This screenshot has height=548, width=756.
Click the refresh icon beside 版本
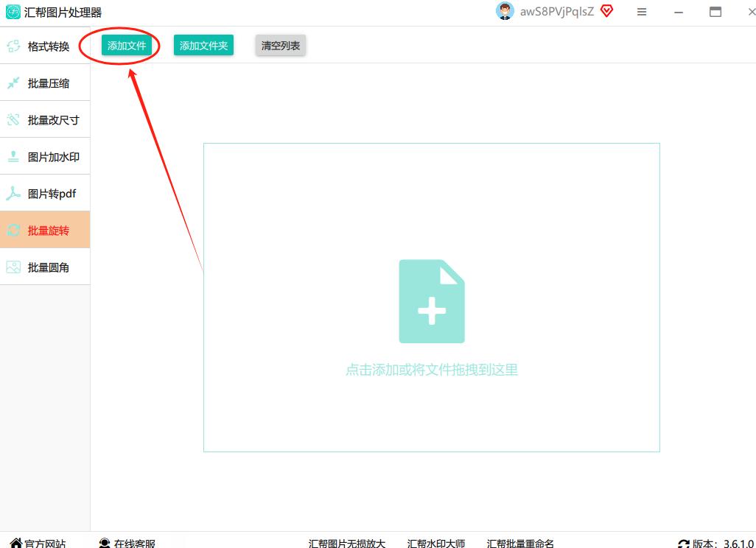[683, 544]
